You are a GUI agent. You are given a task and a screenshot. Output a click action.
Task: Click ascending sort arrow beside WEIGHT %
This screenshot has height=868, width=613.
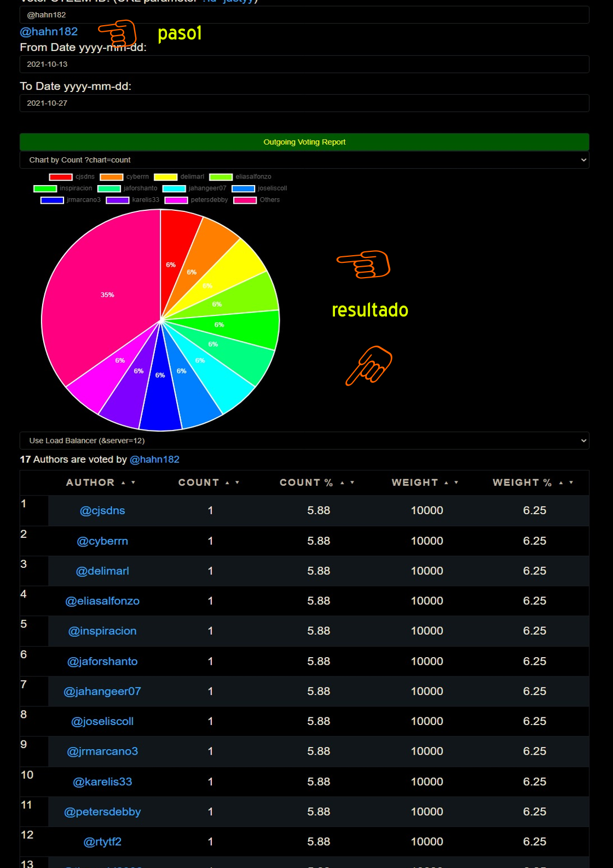(561, 482)
